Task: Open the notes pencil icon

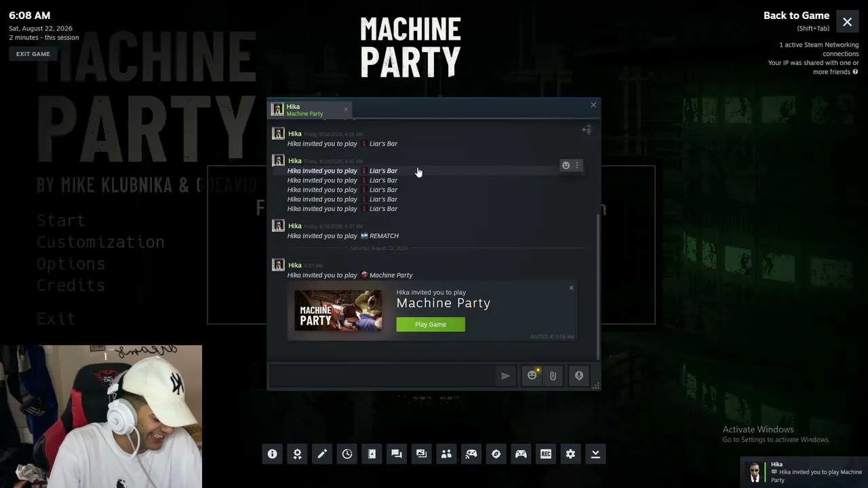Action: 322,454
